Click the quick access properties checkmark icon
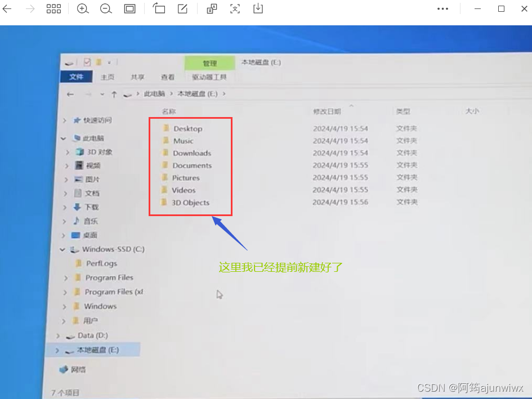532x399 pixels. point(87,62)
